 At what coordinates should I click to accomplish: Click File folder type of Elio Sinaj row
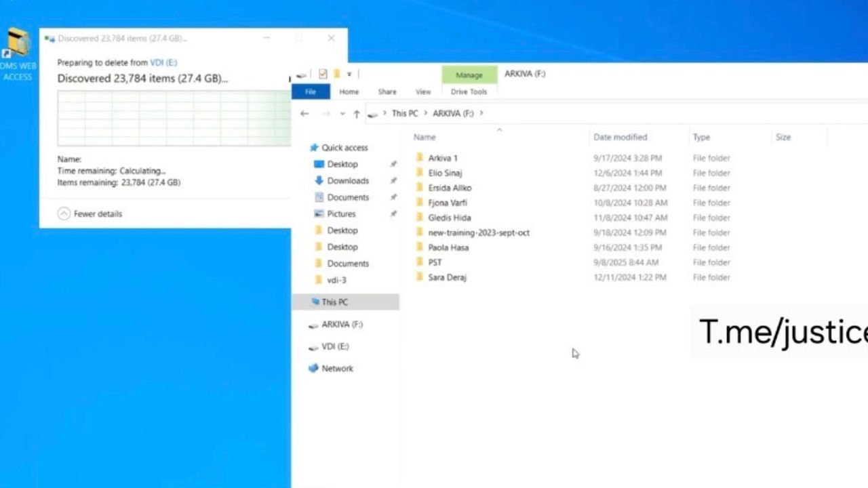click(x=711, y=173)
